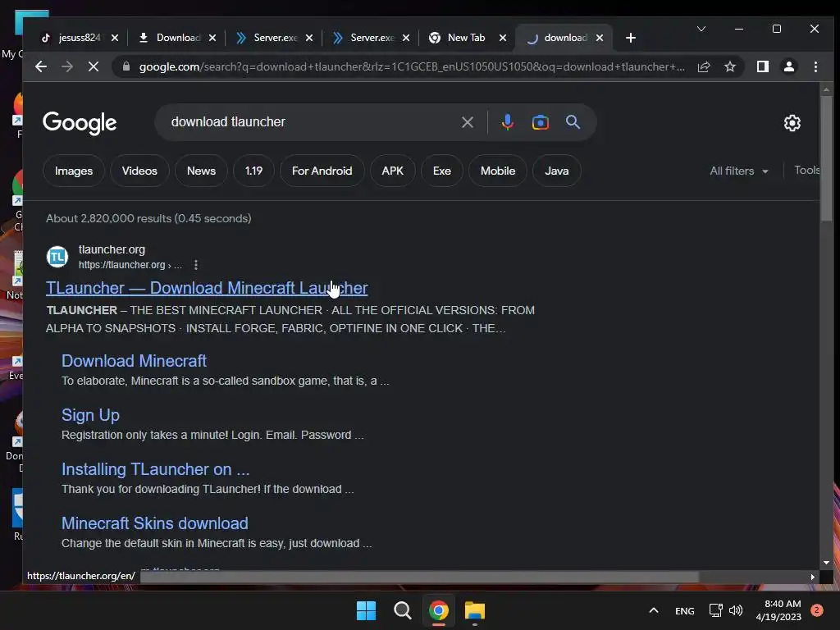Open the volume control in tray
The image size is (840, 630).
736,610
